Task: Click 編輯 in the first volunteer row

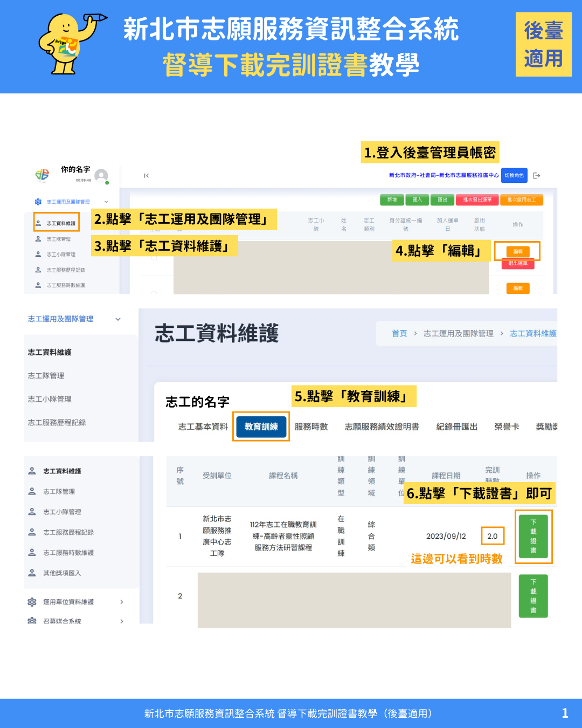Action: tap(518, 251)
